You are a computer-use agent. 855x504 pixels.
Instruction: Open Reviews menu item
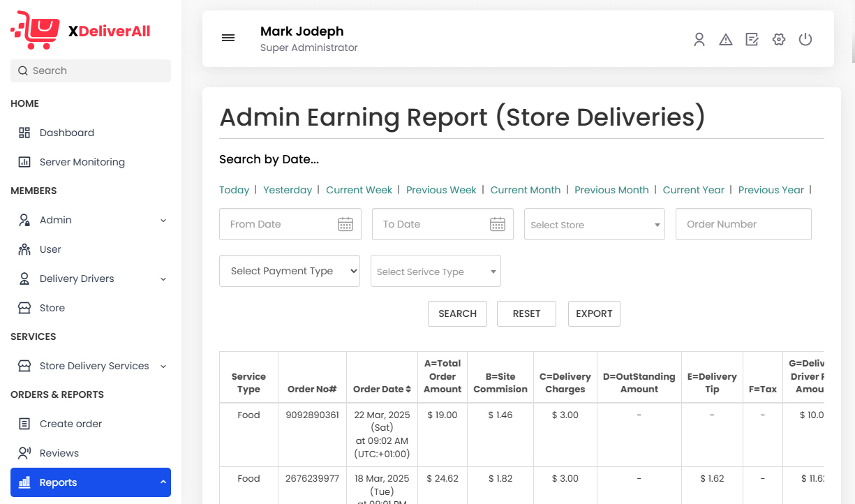pos(91,453)
